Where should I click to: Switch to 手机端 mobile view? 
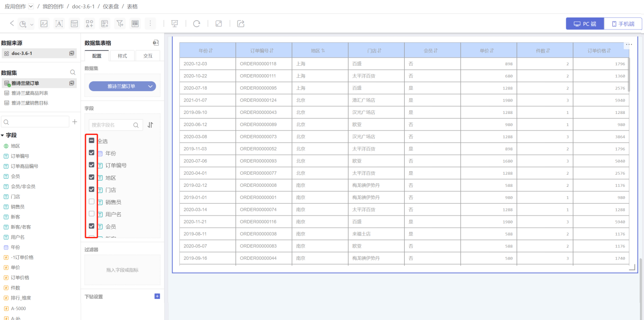[623, 24]
